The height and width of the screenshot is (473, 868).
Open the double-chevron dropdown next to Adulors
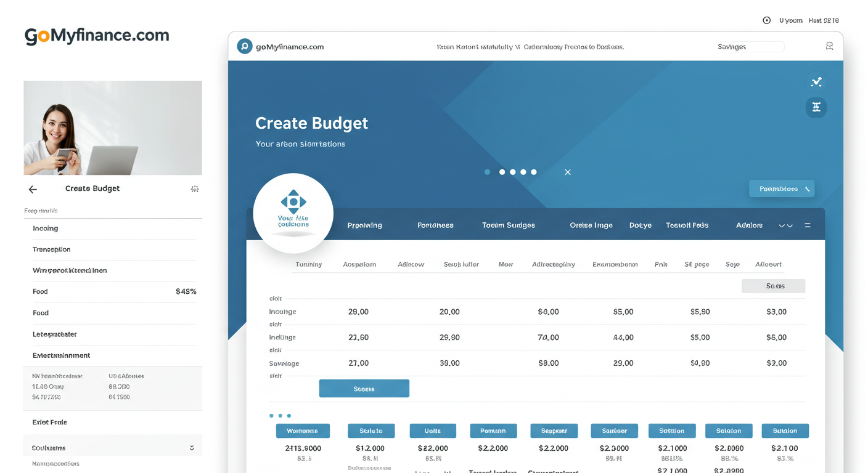[786, 225]
